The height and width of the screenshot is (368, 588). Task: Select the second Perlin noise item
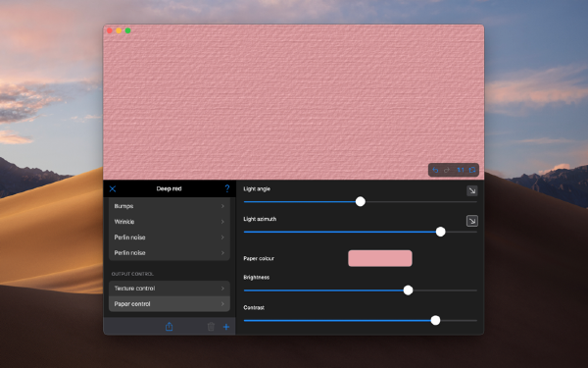170,253
